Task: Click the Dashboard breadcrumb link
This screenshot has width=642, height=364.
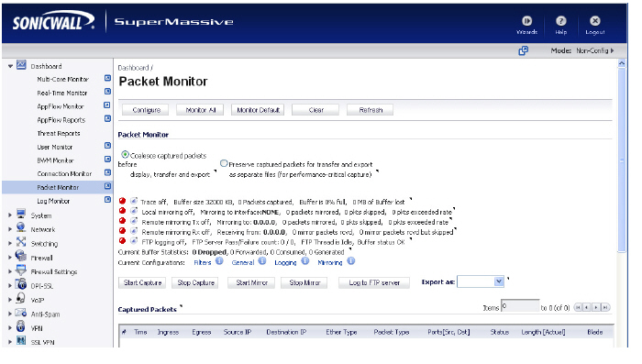Action: [133, 68]
